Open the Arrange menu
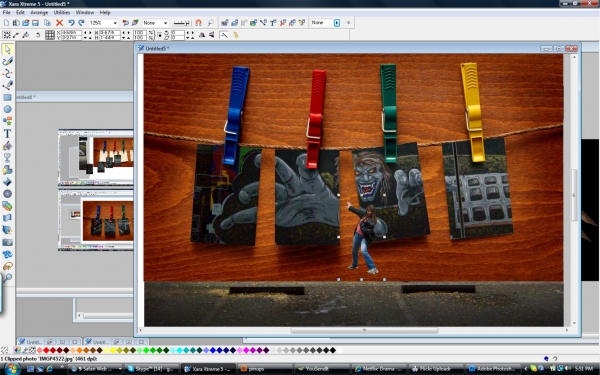Viewport: 600px width, 375px height. (x=39, y=13)
